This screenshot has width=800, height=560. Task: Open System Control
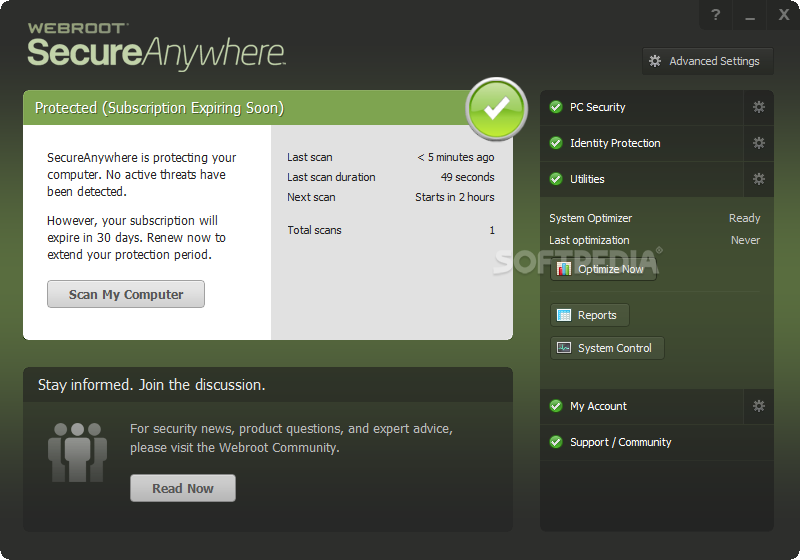pos(607,348)
